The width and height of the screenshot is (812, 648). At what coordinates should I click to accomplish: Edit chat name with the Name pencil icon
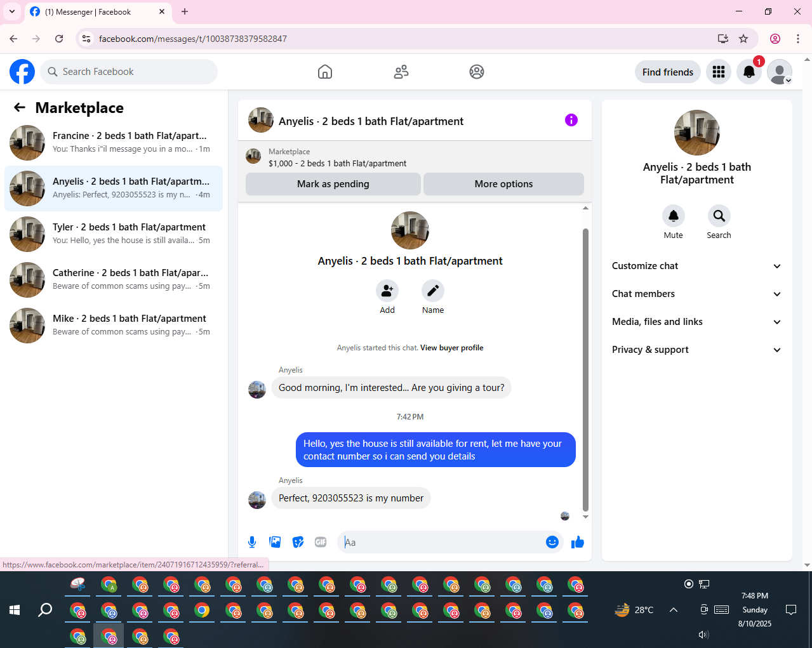click(433, 291)
